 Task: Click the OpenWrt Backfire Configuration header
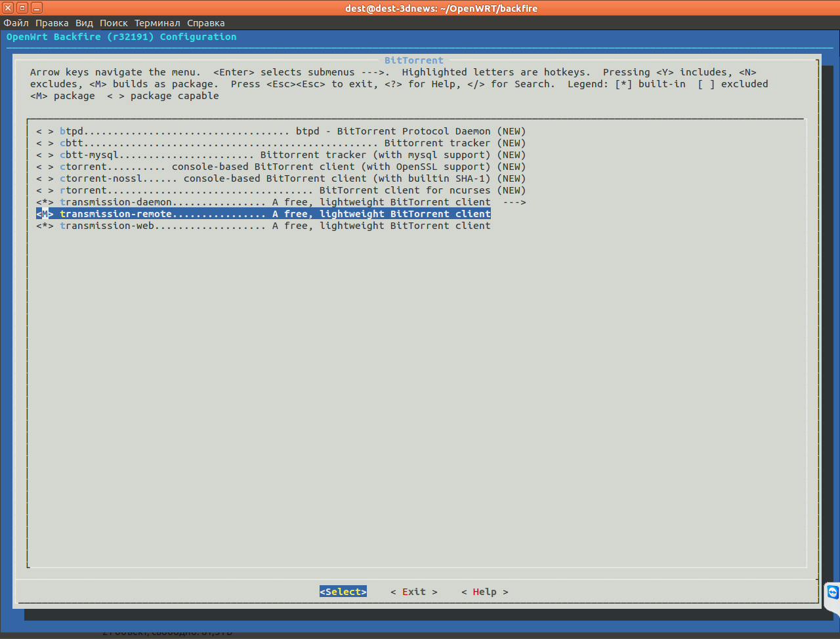(x=121, y=37)
